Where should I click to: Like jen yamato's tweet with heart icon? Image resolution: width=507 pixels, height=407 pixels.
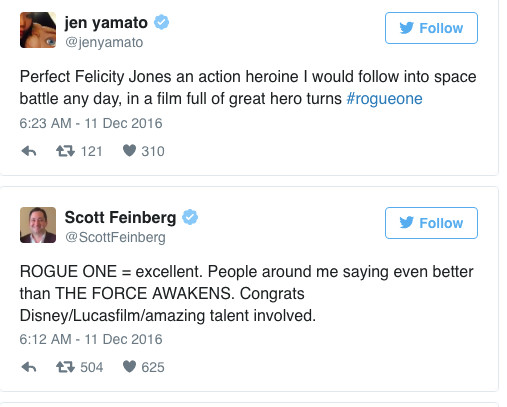[129, 151]
